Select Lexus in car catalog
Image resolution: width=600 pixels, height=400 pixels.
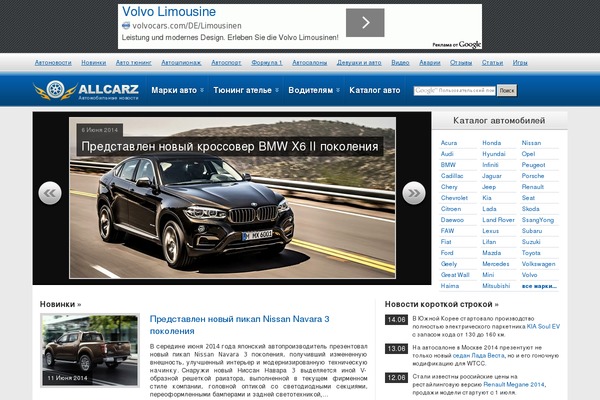pos(491,231)
